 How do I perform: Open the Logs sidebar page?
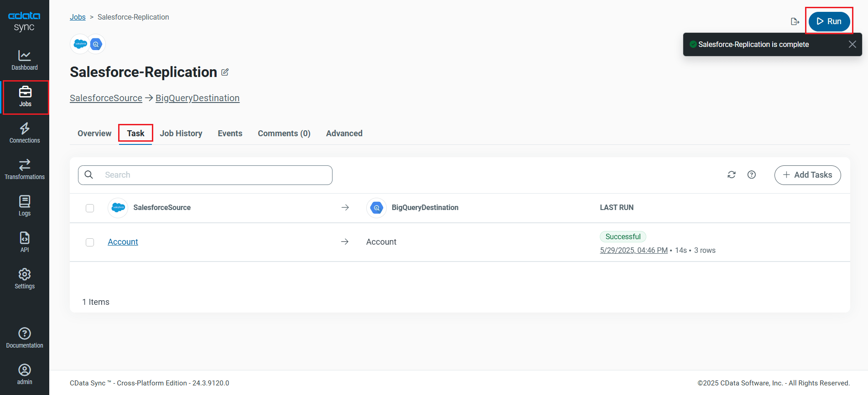pyautogui.click(x=25, y=206)
